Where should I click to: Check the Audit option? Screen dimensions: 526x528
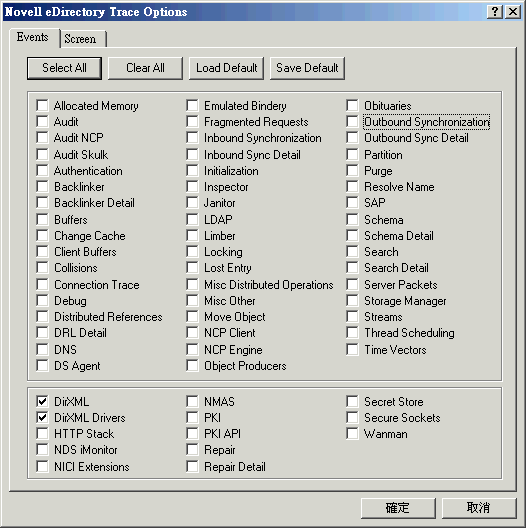(x=42, y=121)
